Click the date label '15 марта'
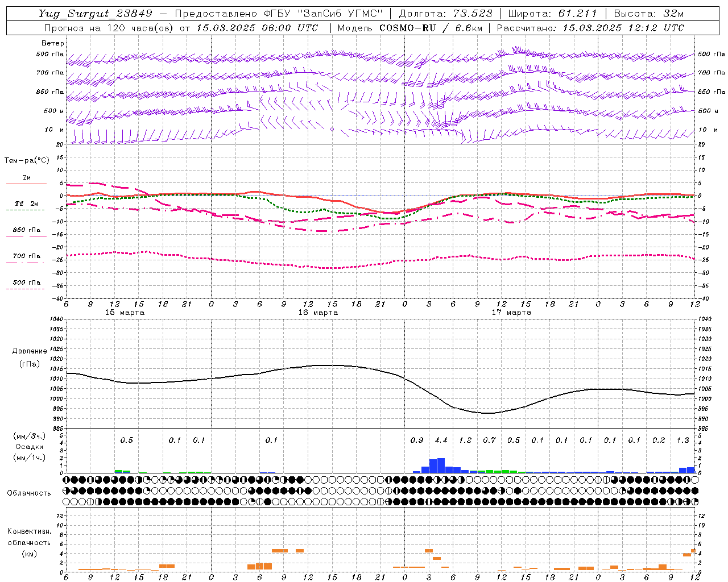 coord(125,313)
